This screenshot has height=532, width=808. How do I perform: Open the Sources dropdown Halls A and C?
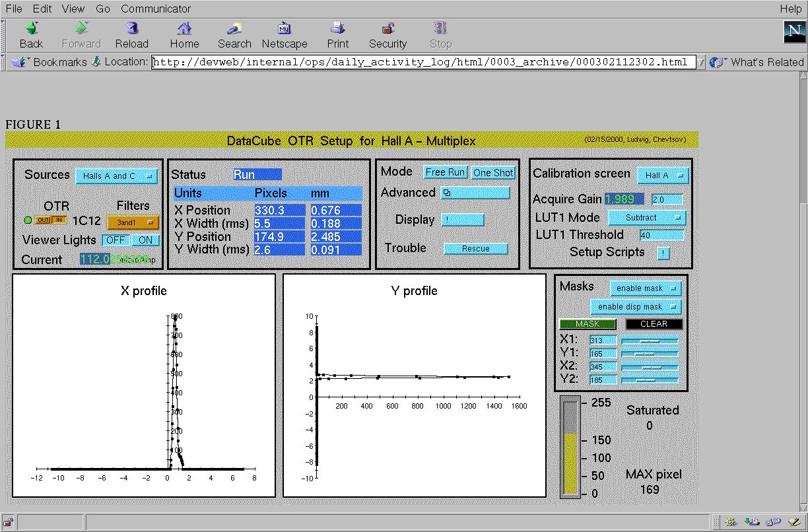tap(116, 176)
